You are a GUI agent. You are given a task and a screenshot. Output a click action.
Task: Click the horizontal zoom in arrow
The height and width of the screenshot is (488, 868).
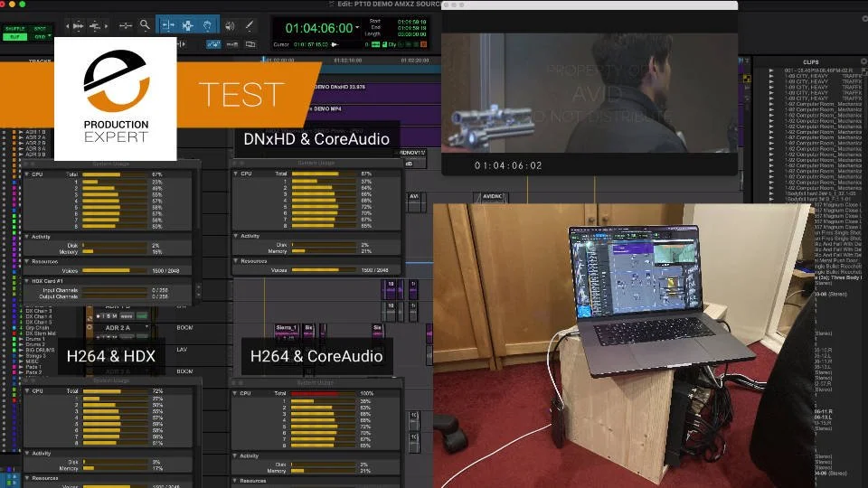pos(107,25)
